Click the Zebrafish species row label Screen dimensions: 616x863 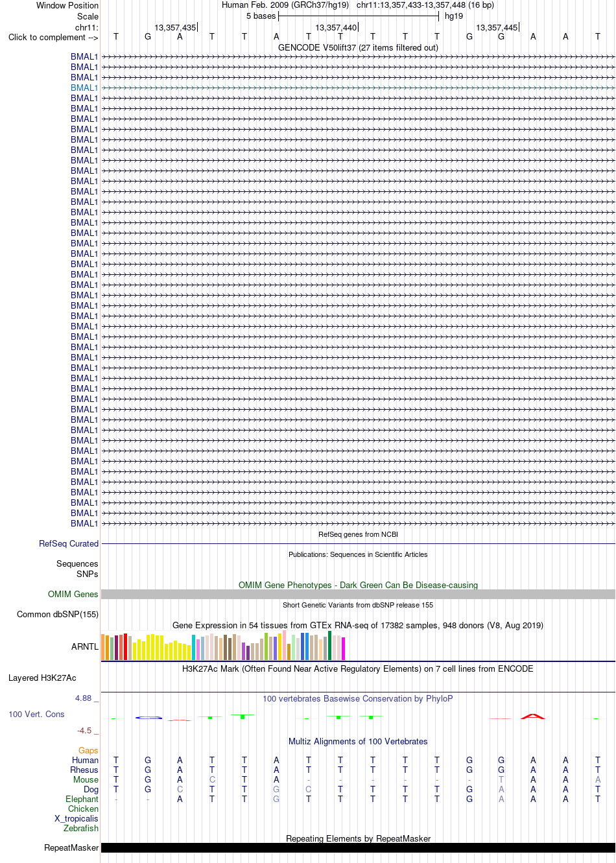[x=81, y=828]
